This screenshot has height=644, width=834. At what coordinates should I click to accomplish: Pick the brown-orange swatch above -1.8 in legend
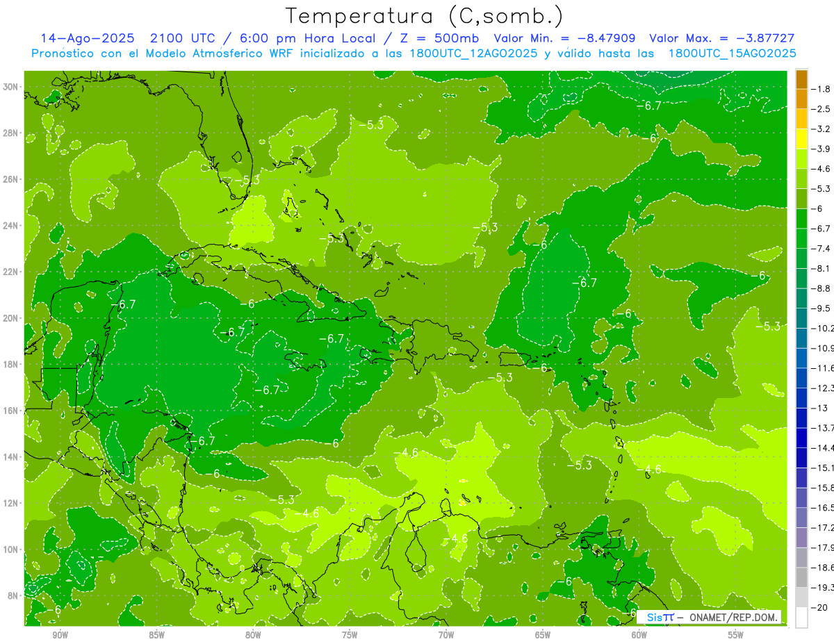(x=801, y=79)
